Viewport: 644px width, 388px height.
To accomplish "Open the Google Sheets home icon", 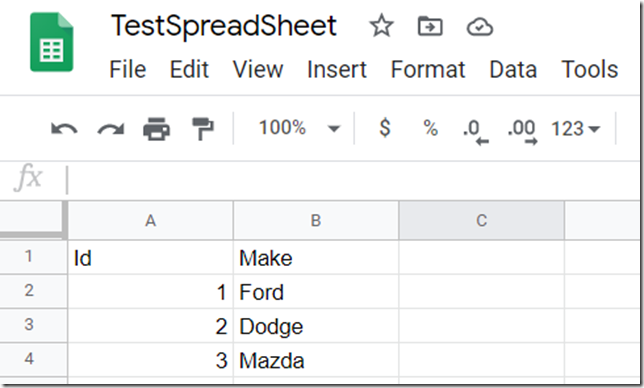I will click(x=52, y=42).
